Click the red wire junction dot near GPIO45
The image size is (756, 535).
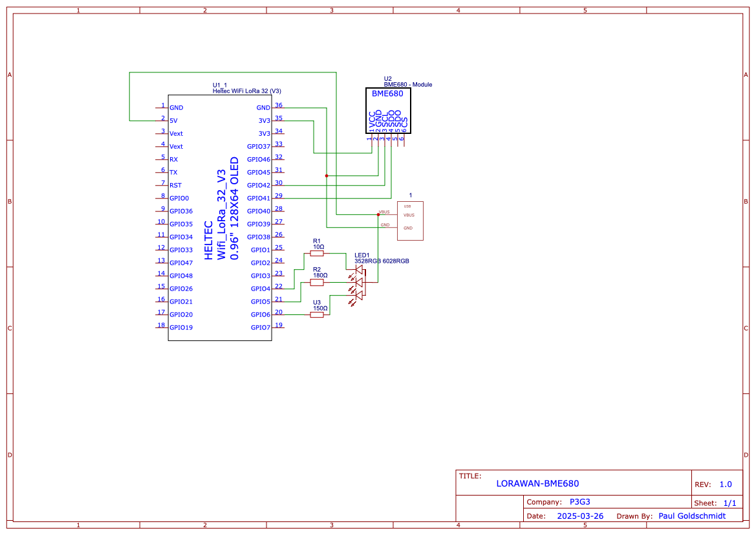(x=327, y=175)
